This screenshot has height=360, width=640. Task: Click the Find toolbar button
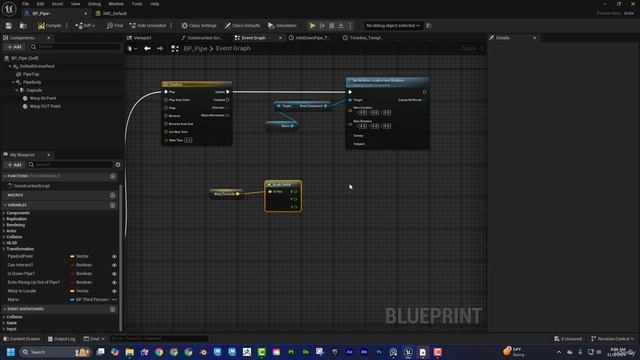coord(115,25)
